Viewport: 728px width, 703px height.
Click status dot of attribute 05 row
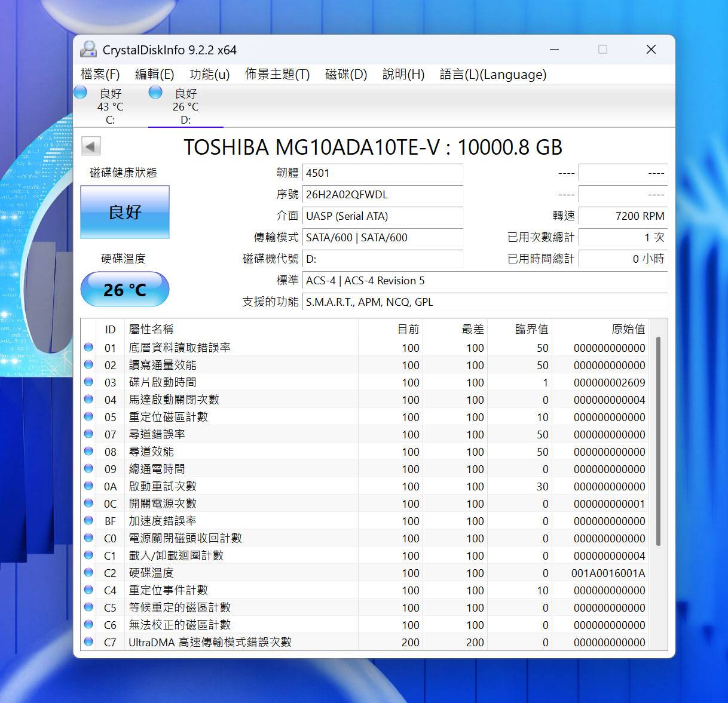pos(88,416)
